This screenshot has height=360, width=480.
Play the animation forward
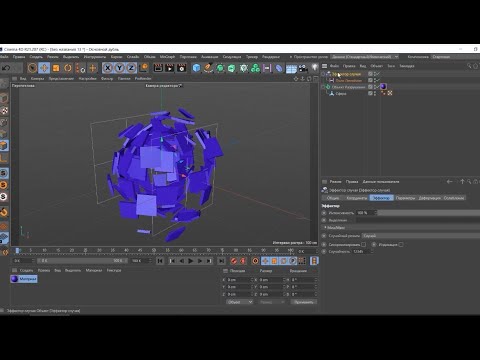tap(190, 261)
